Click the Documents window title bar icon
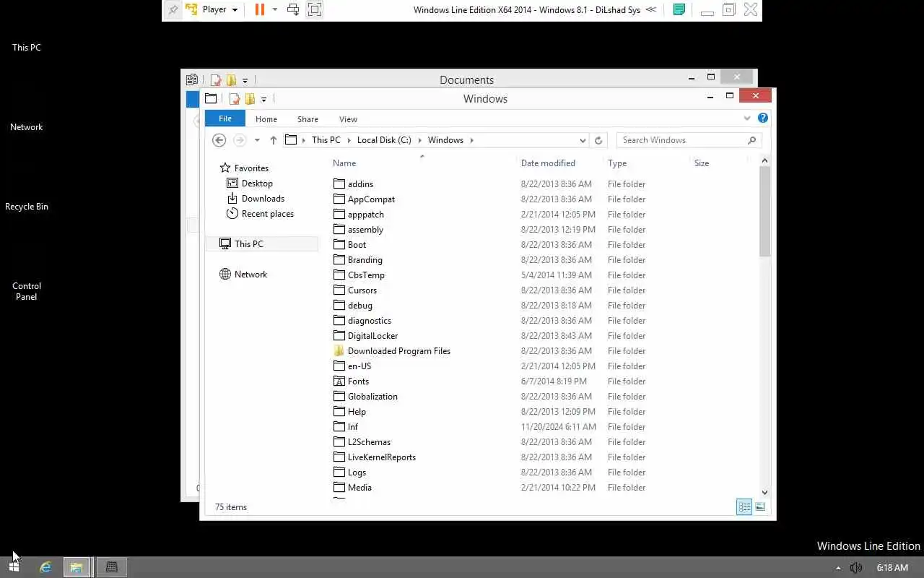The height and width of the screenshot is (578, 924). (192, 79)
